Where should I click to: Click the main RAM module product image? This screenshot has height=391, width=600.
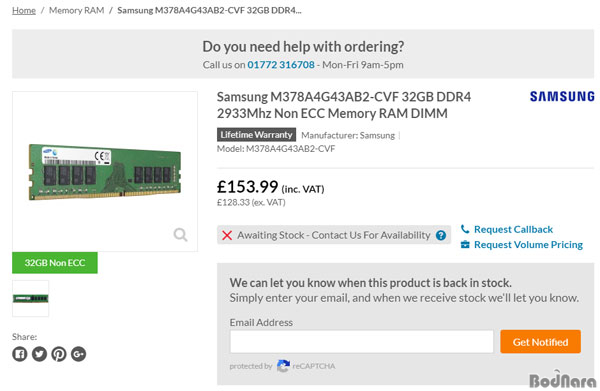pos(105,172)
